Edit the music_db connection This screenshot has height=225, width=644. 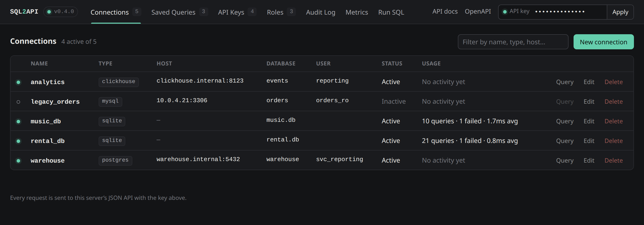589,121
